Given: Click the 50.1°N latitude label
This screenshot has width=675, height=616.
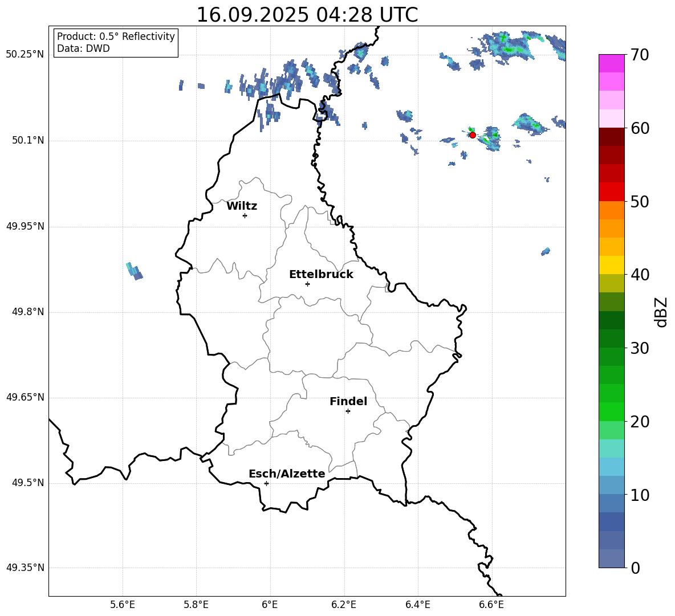Looking at the screenshot, I should point(28,141).
